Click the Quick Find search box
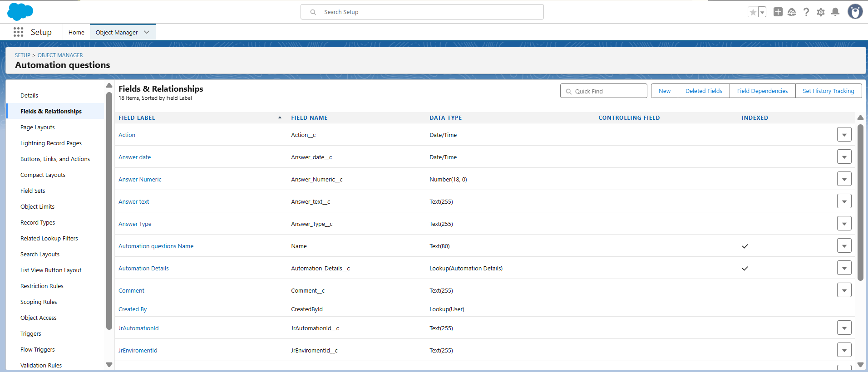868x372 pixels. 604,91
